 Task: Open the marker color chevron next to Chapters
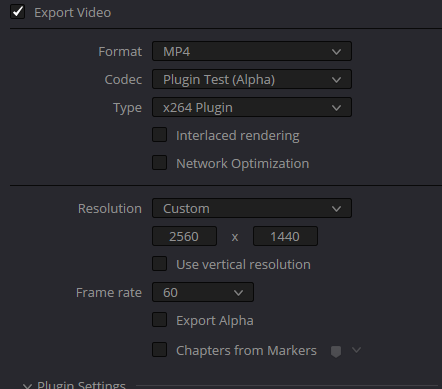[x=356, y=350]
